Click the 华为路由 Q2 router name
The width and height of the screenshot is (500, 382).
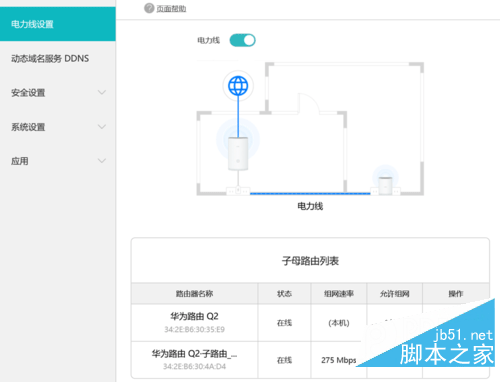(x=194, y=316)
